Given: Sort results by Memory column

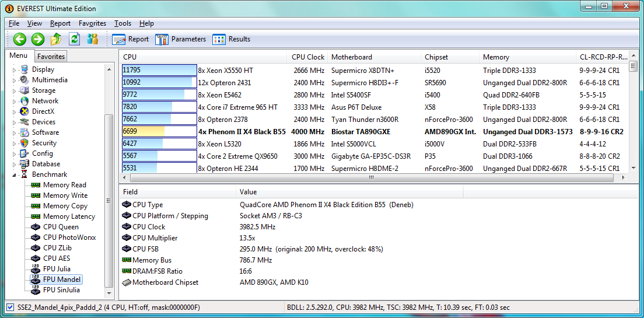Looking at the screenshot, I should point(528,57).
